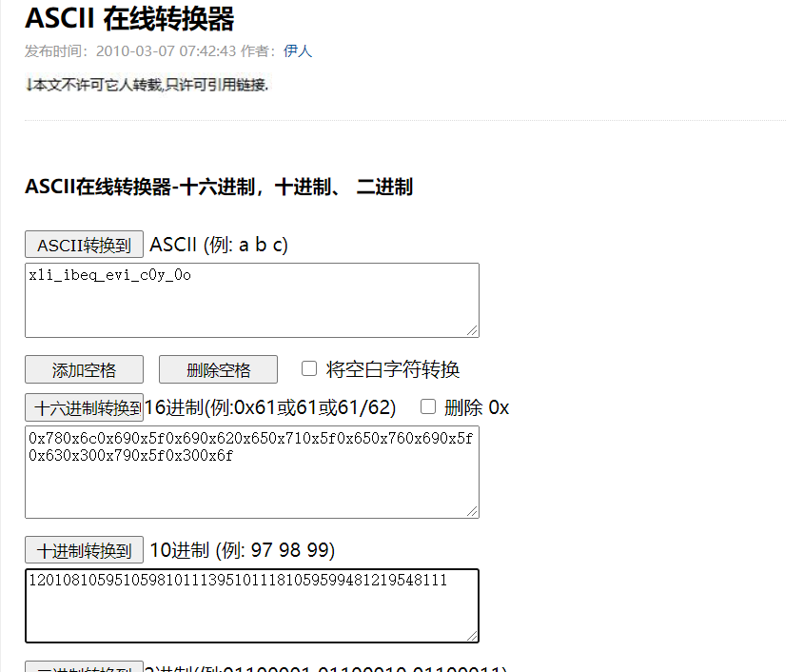Click the 十六进制转换到 hex conversion button
This screenshot has width=804, height=672.
[84, 406]
